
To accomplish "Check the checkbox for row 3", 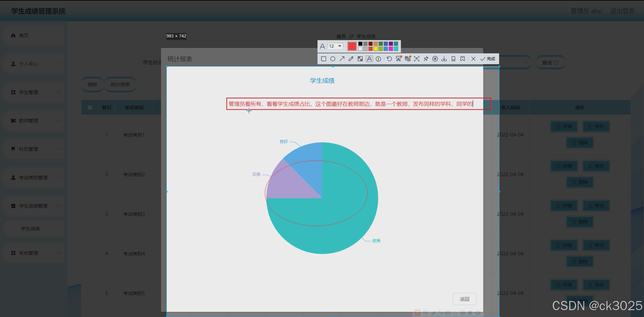I will pyautogui.click(x=89, y=214).
